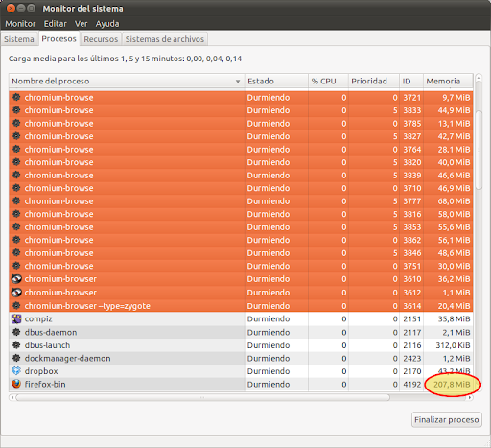Image resolution: width=491 pixels, height=448 pixels.
Task: Sort by Nombre del proceso column arrow
Action: tap(238, 82)
